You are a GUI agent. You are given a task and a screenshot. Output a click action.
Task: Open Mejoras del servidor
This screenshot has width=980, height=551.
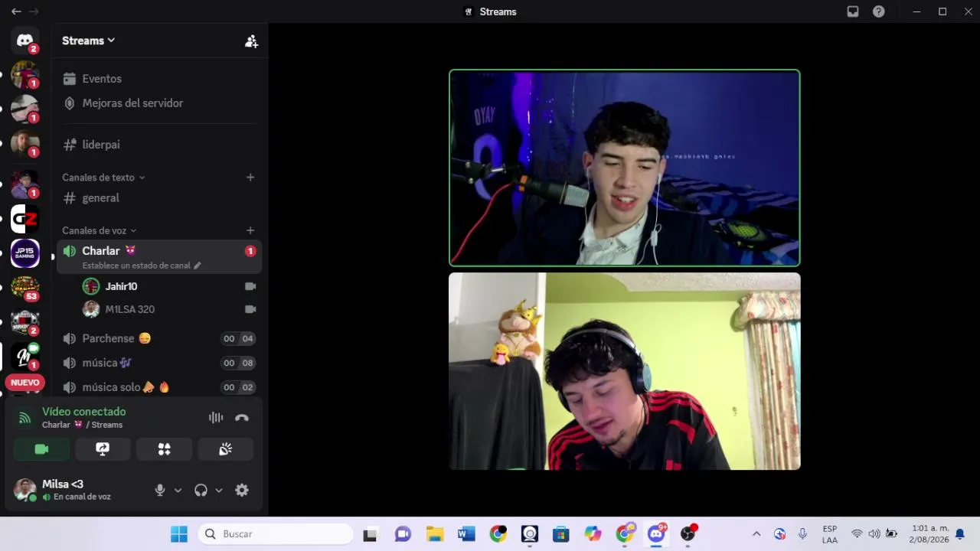coord(159,103)
